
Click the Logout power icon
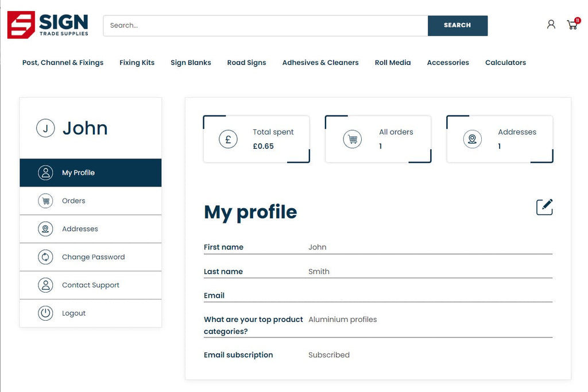(x=45, y=313)
